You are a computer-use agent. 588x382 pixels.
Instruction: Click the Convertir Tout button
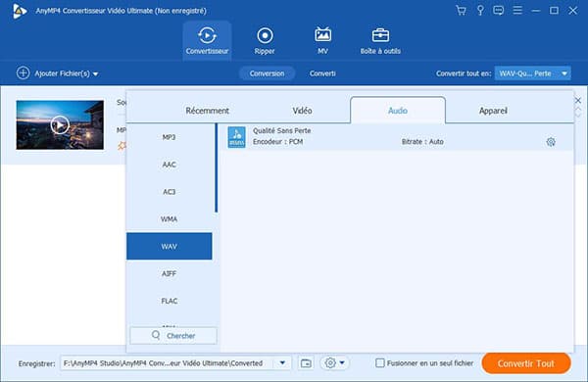[x=526, y=363]
